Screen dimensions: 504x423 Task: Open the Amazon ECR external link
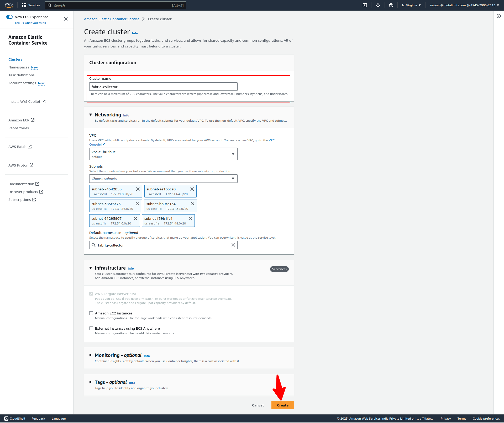[22, 120]
